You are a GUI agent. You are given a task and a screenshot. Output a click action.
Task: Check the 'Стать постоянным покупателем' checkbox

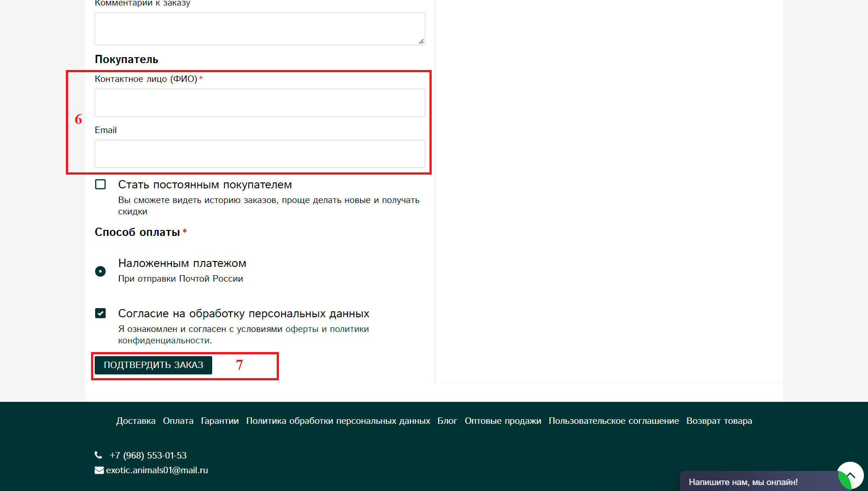[100, 184]
